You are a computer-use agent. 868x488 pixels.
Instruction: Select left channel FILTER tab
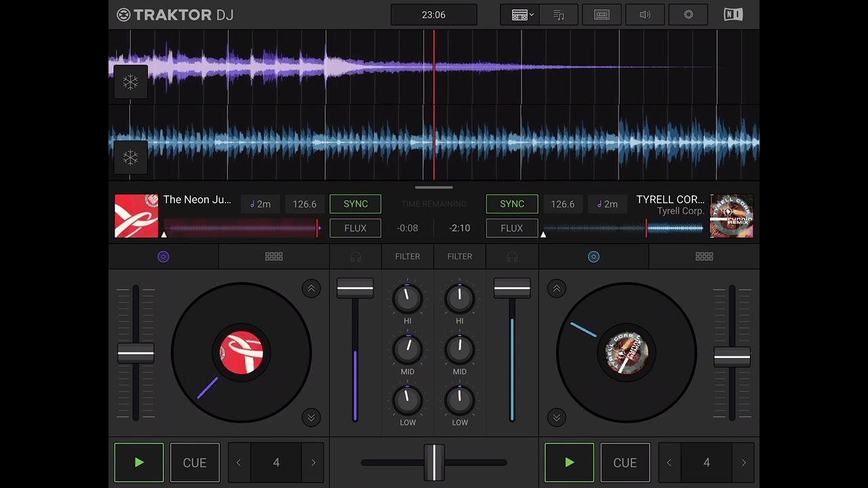pos(408,257)
